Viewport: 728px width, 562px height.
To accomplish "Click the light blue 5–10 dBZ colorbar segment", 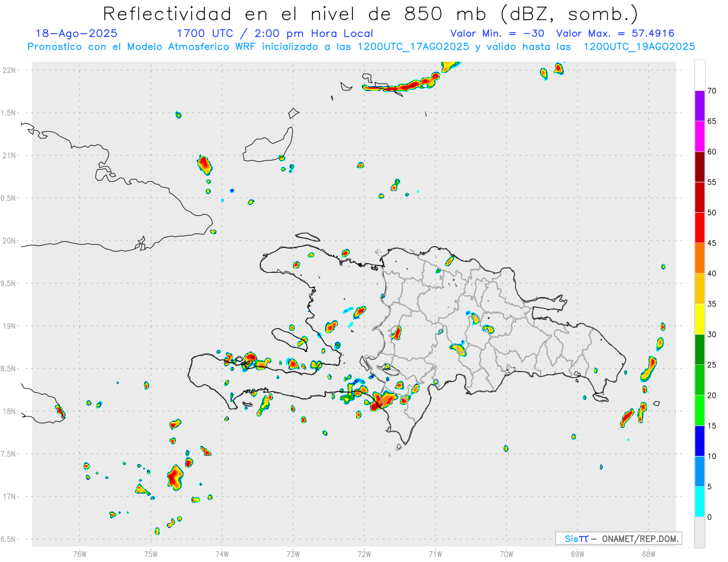I will 699,472.
